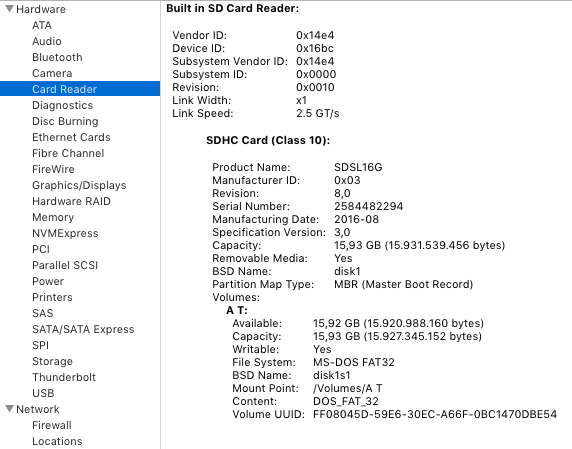Collapse the Hardware section triangle

click(10, 9)
